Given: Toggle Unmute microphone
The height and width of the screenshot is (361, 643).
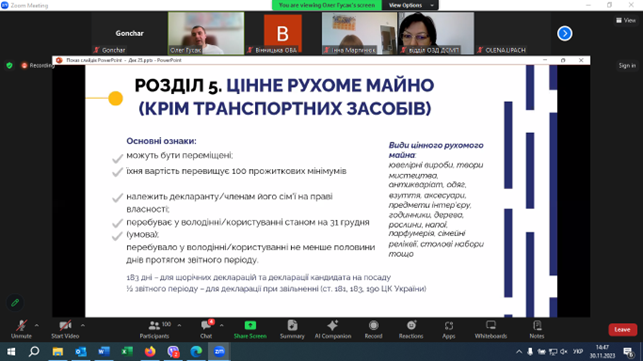Looking at the screenshot, I should pos(21,329).
